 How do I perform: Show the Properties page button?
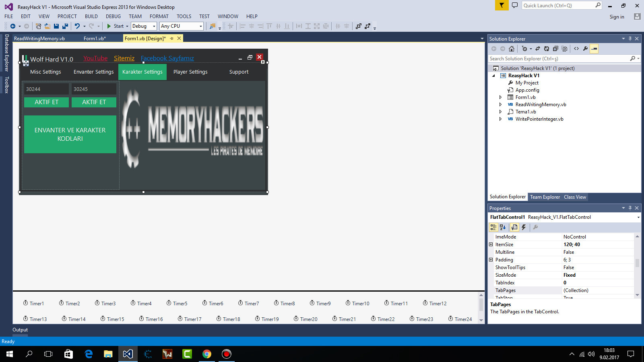514,227
